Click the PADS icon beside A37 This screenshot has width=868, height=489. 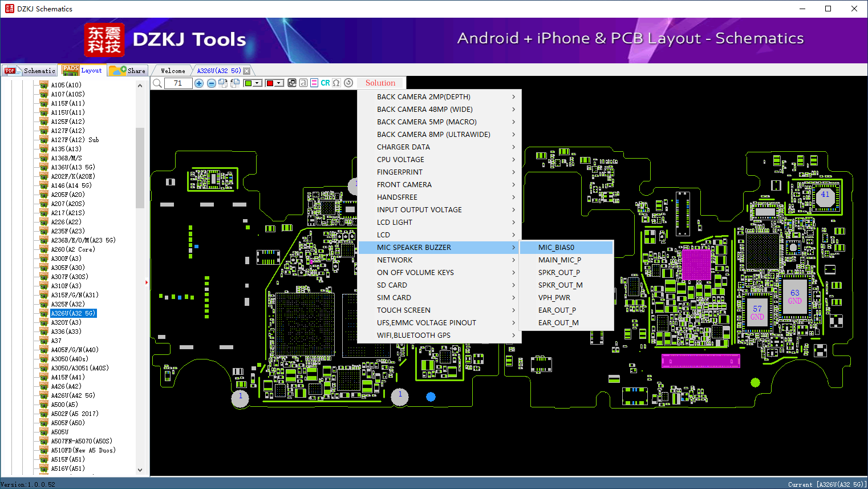pyautogui.click(x=44, y=341)
